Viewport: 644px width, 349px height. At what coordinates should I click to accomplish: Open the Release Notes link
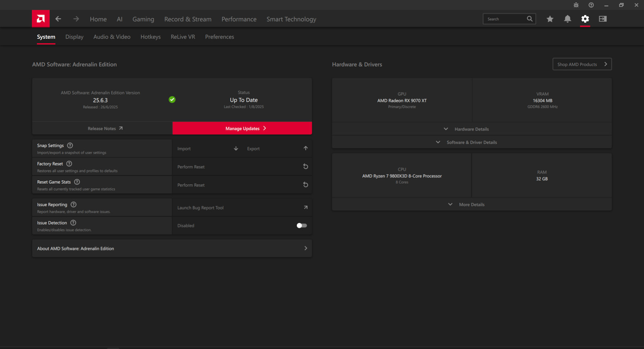coord(102,128)
